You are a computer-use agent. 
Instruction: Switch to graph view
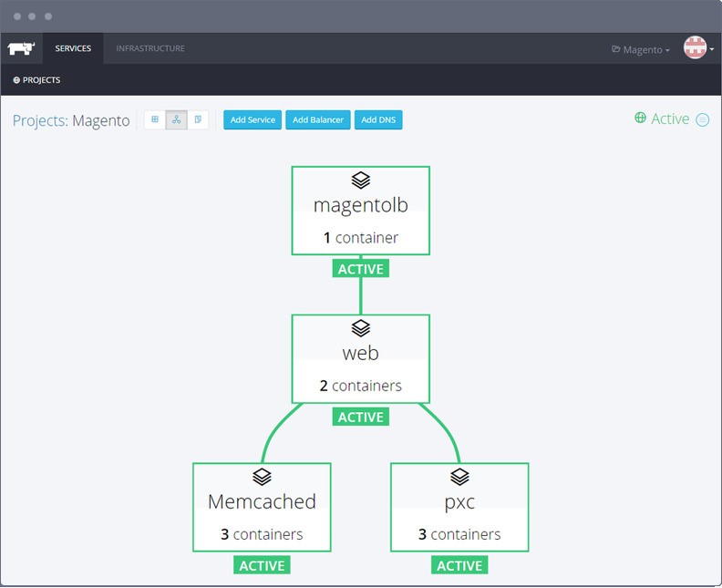[177, 119]
